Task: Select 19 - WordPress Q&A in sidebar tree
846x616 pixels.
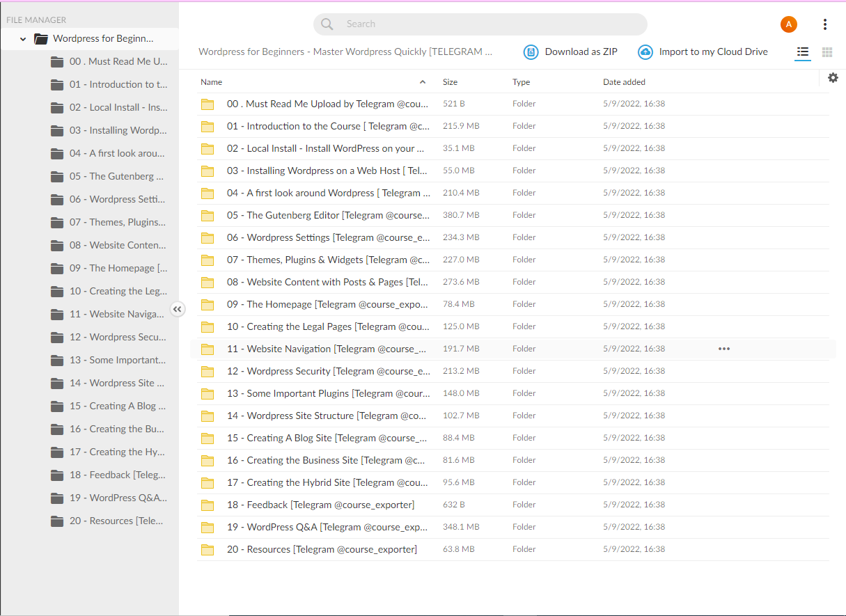Action: (x=118, y=498)
